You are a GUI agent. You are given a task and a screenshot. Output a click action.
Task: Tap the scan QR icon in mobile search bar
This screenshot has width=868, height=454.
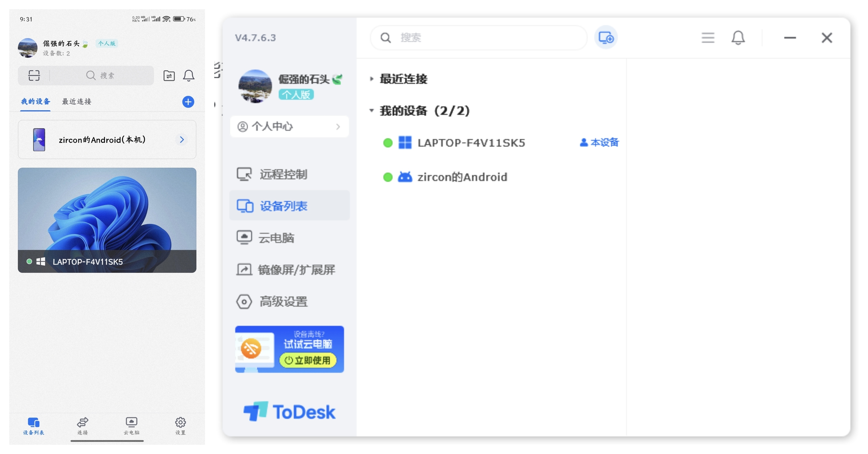coord(34,75)
